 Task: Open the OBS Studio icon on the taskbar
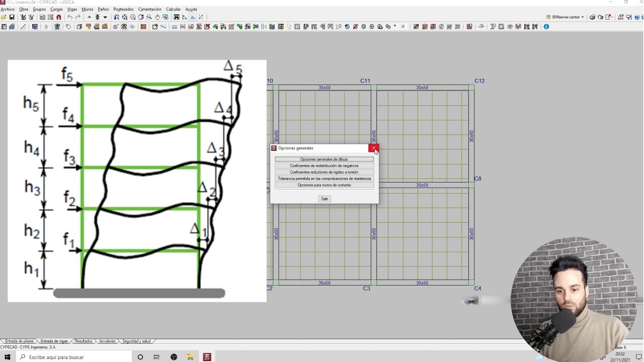(174, 357)
